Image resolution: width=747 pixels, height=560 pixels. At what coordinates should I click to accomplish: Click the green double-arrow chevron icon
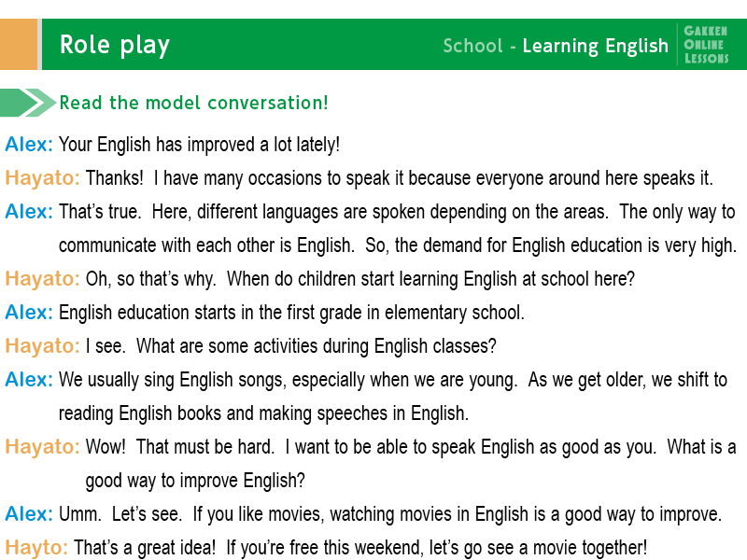[28, 103]
